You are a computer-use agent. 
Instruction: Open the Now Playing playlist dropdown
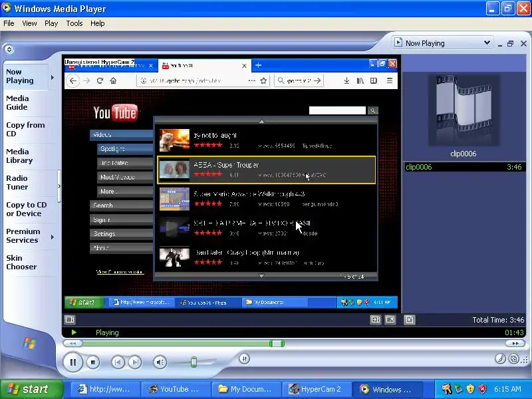pos(443,43)
